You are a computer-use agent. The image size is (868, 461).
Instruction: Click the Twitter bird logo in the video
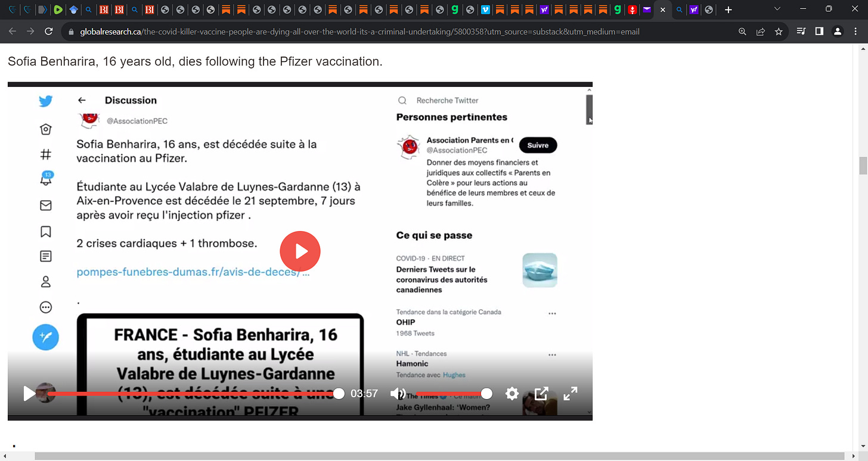(x=46, y=101)
